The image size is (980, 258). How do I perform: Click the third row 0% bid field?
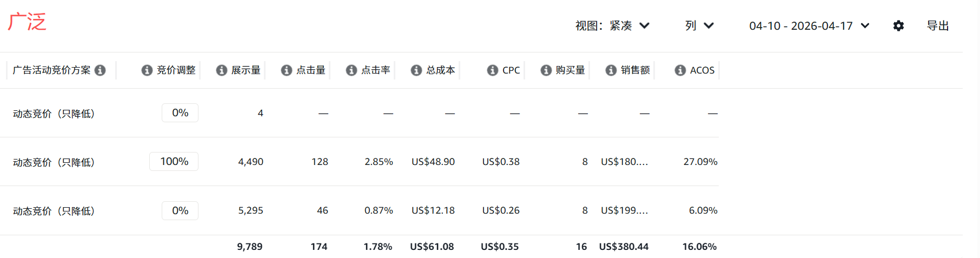click(x=180, y=210)
